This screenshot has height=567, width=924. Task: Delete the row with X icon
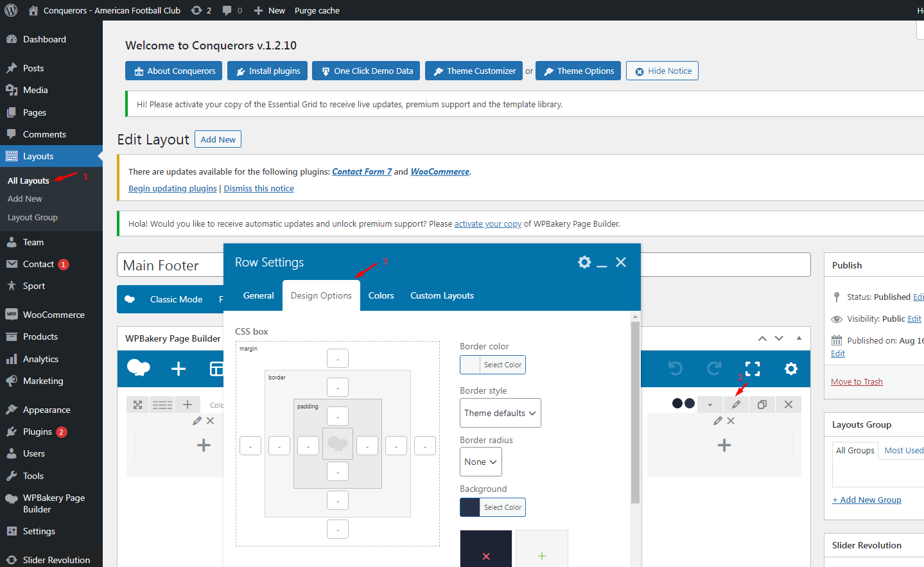click(789, 405)
